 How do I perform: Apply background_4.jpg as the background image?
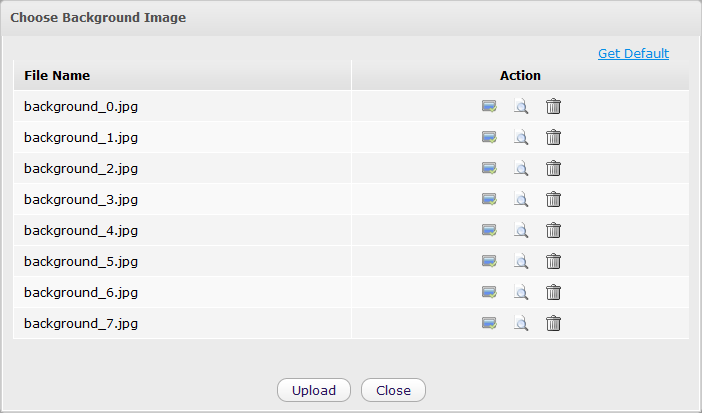[x=489, y=230]
